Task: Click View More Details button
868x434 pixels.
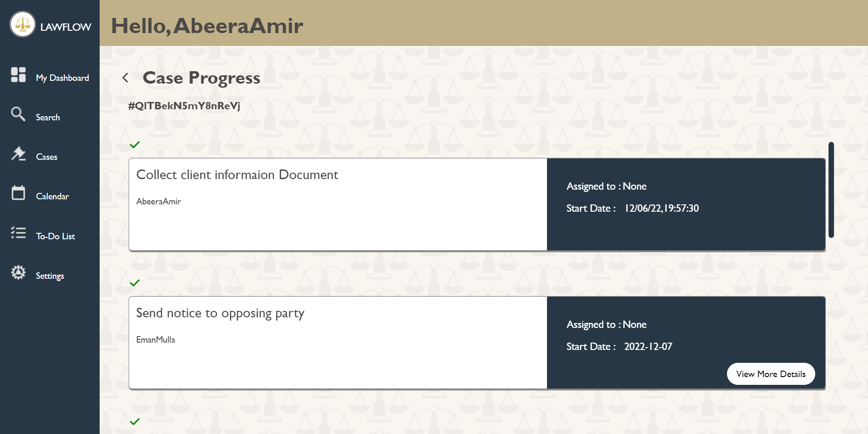Action: coord(771,373)
